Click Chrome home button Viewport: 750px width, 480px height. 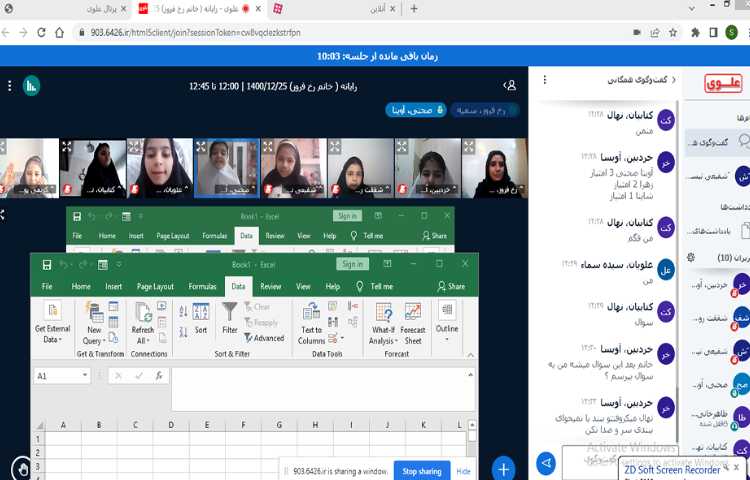point(59,33)
